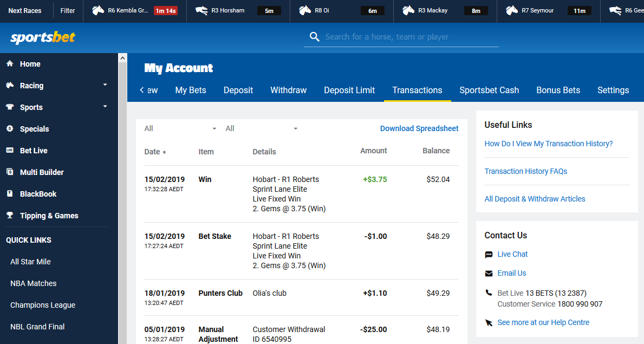This screenshot has width=644, height=344.
Task: Open NBL Grand Final quick link
Action: coord(37,327)
